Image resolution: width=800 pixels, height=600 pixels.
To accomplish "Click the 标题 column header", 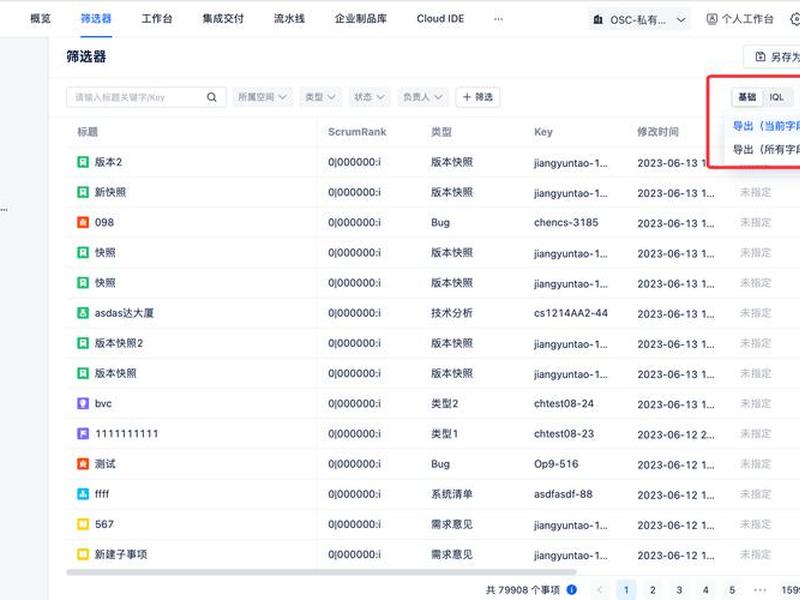I will tap(87, 132).
